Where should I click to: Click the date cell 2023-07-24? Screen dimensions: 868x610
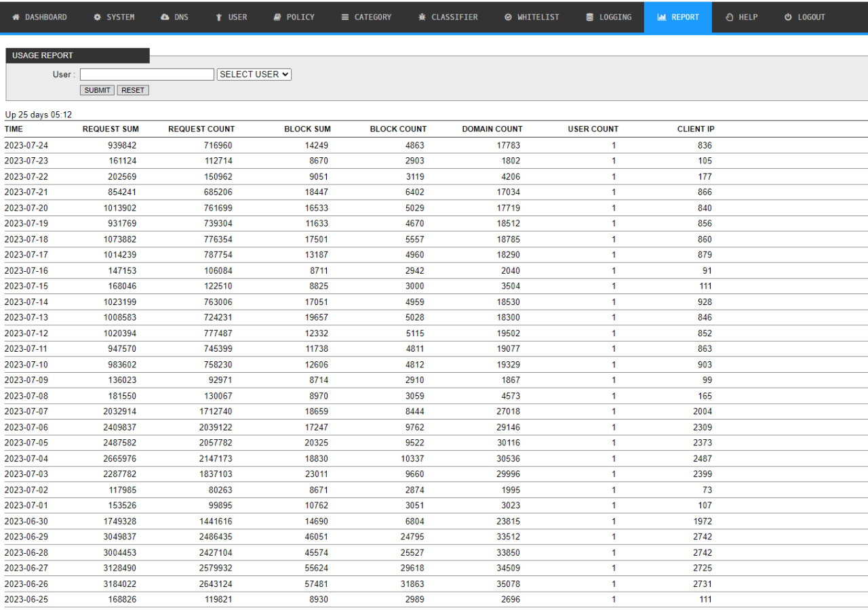[x=26, y=145]
